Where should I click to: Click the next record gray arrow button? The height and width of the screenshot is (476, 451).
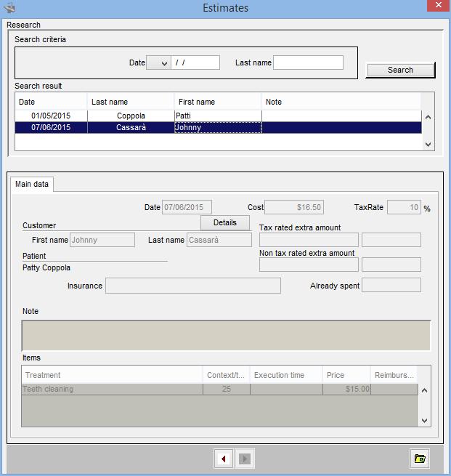(x=245, y=459)
